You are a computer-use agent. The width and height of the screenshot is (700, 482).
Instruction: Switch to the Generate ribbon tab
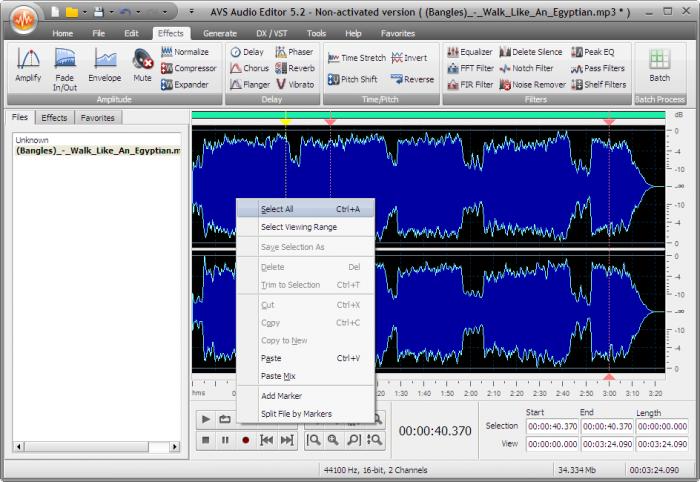click(x=220, y=33)
